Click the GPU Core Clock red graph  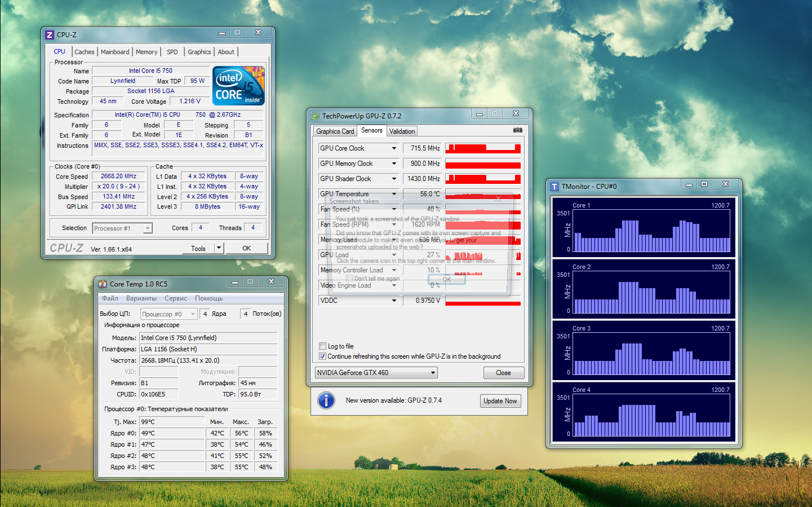click(x=483, y=148)
